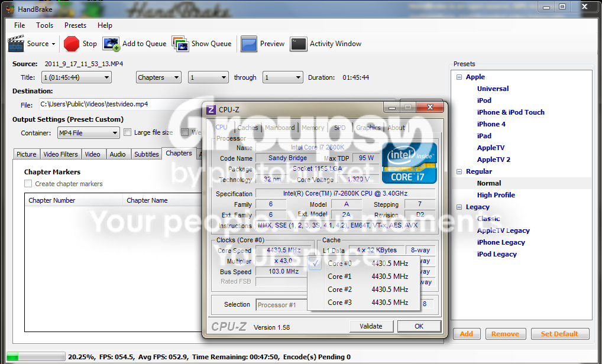This screenshot has height=364, width=602.
Task: Open the Activity Window terminal icon
Action: point(298,44)
